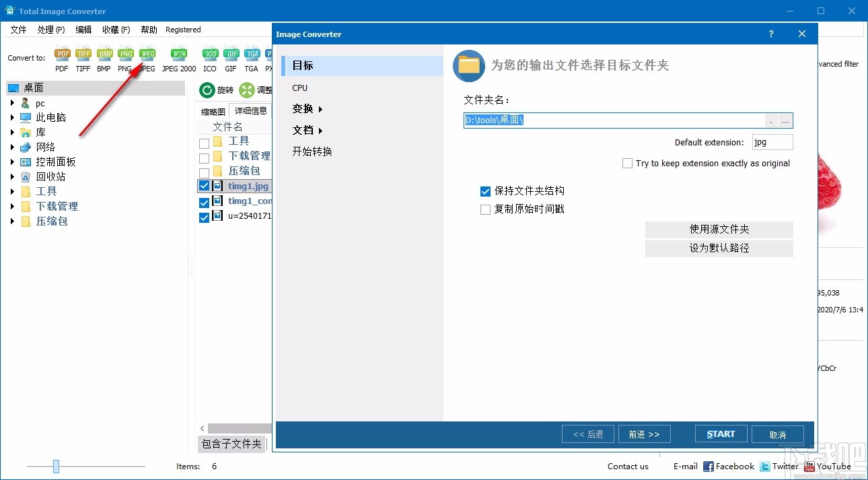Viewport: 868px width, 480px height.
Task: Select 桌面 desktop root in folder tree
Action: 96,88
